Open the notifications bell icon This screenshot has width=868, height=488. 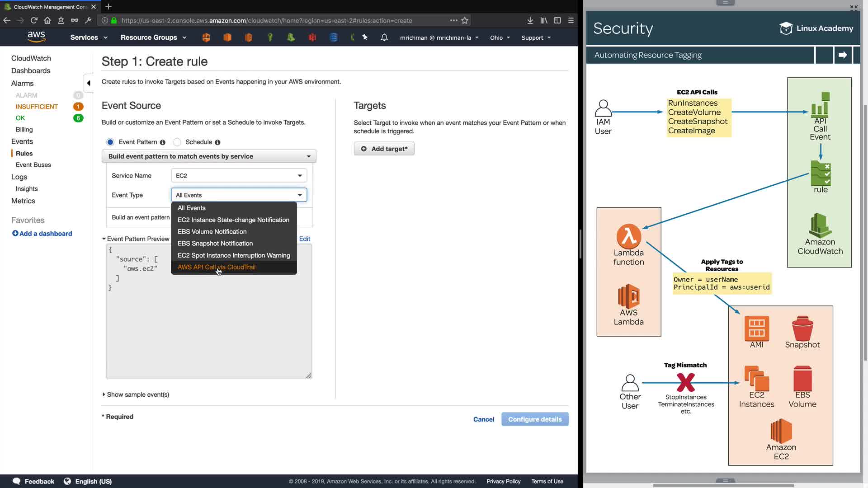tap(384, 38)
